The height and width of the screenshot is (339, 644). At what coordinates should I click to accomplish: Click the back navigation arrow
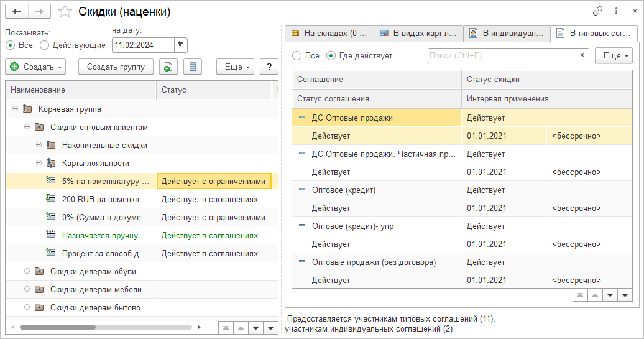point(17,12)
